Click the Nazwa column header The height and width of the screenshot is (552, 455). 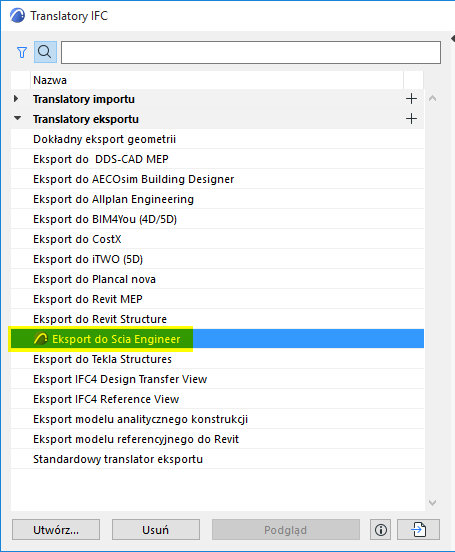pos(217,80)
